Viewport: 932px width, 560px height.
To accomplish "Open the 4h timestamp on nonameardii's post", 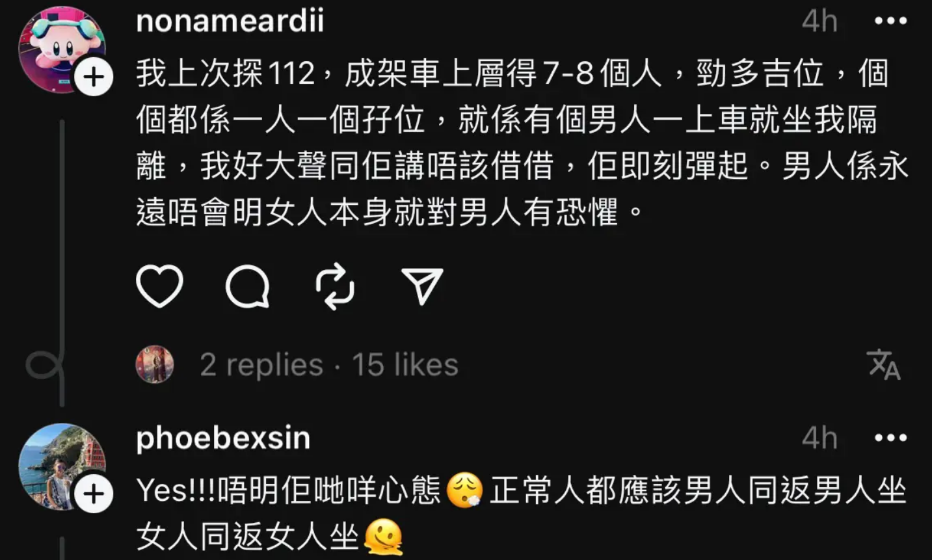I will click(819, 21).
